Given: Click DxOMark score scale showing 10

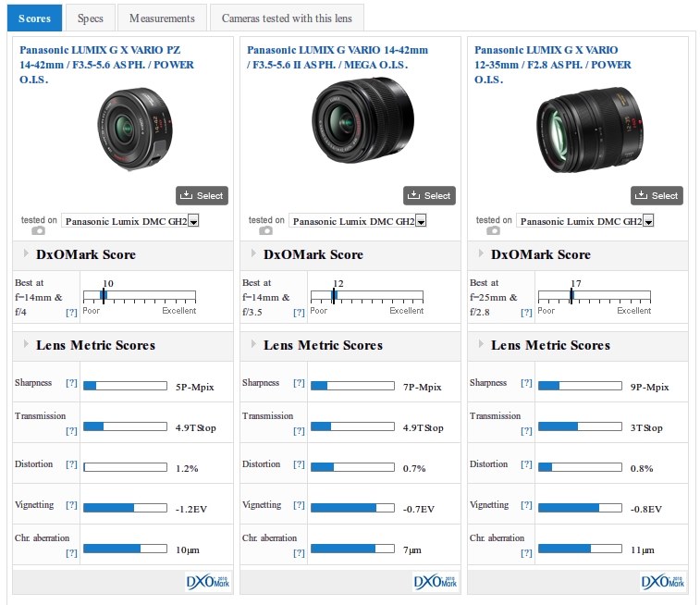Looking at the screenshot, I should coord(140,296).
